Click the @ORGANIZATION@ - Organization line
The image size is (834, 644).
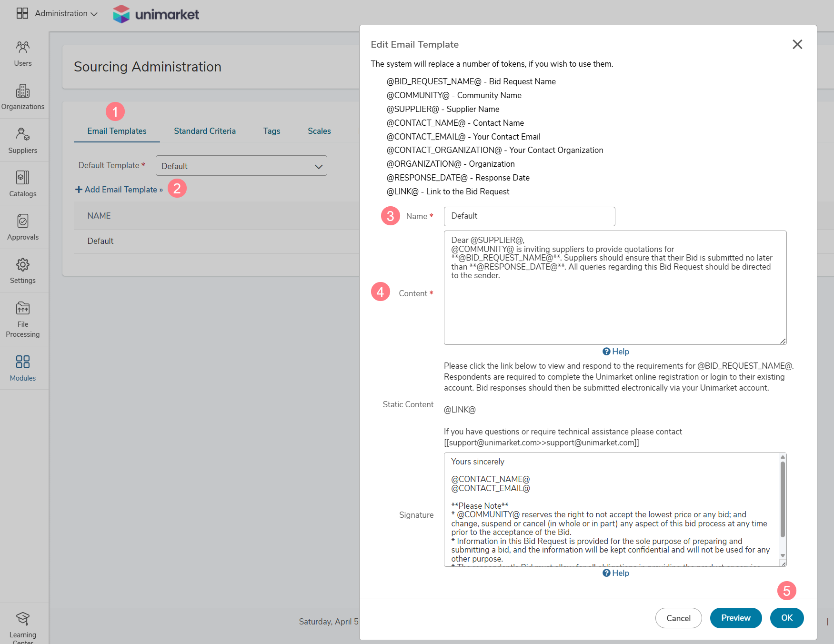click(x=451, y=164)
